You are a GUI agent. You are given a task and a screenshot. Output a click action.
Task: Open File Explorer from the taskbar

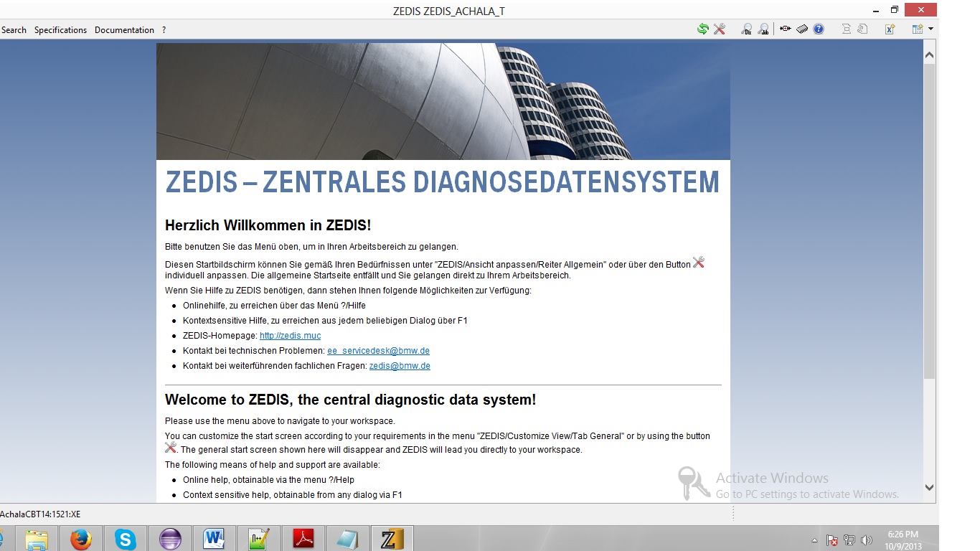[x=36, y=539]
